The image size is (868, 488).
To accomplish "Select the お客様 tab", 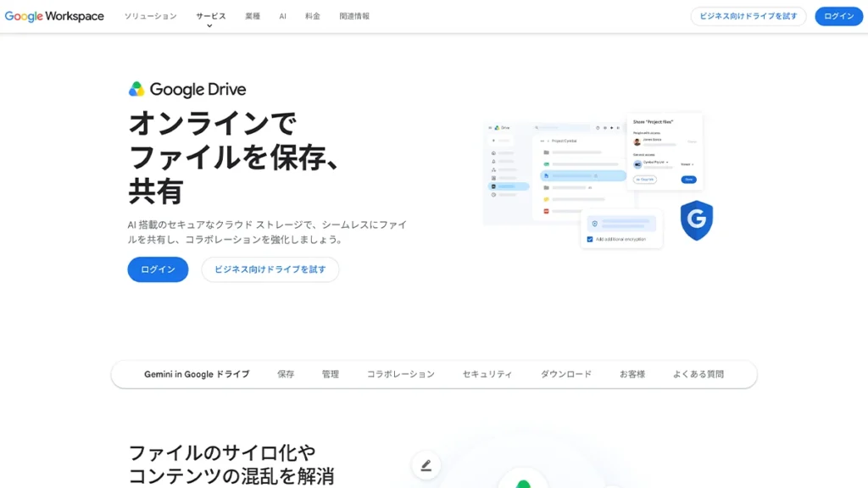I will tap(632, 374).
